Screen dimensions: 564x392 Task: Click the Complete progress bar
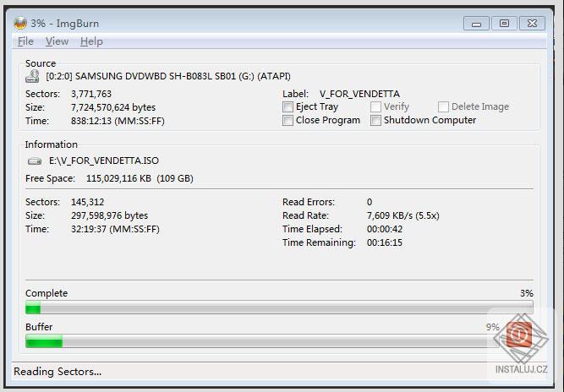pyautogui.click(x=279, y=308)
